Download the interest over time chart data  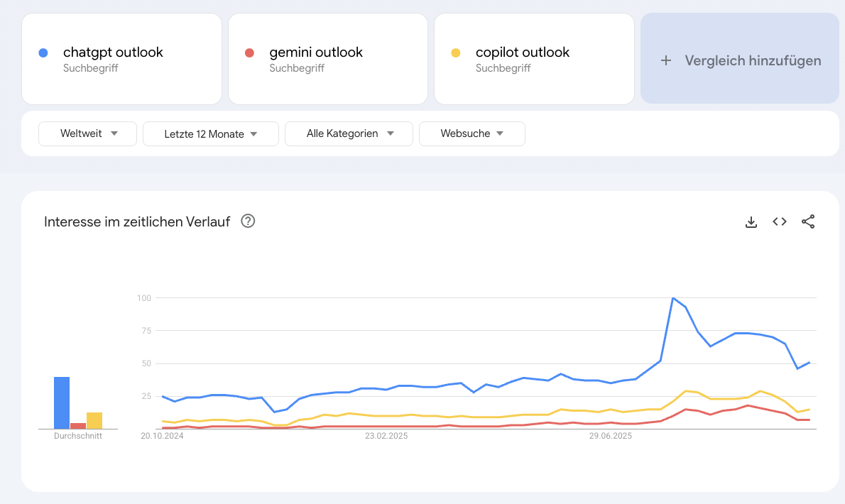coord(751,221)
